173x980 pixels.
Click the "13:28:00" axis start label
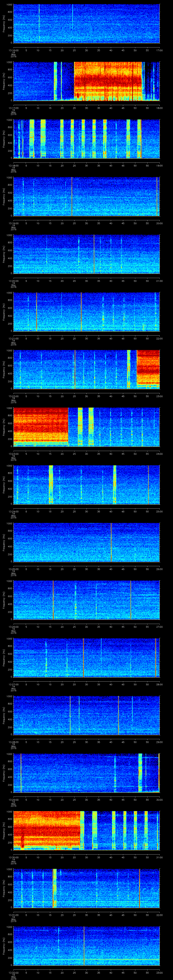tap(13, 742)
